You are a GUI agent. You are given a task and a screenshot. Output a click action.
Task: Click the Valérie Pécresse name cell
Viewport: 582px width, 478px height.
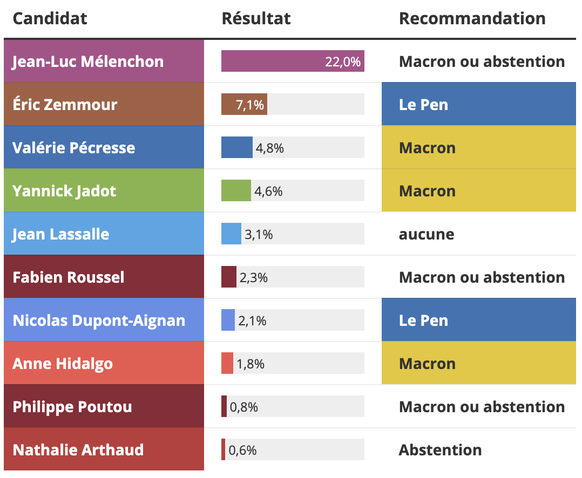pyautogui.click(x=104, y=147)
